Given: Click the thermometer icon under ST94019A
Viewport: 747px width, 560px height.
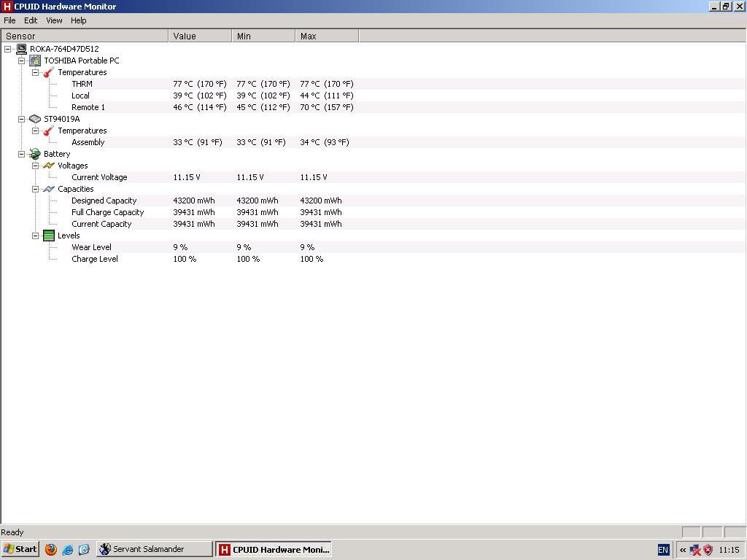Looking at the screenshot, I should pos(49,131).
